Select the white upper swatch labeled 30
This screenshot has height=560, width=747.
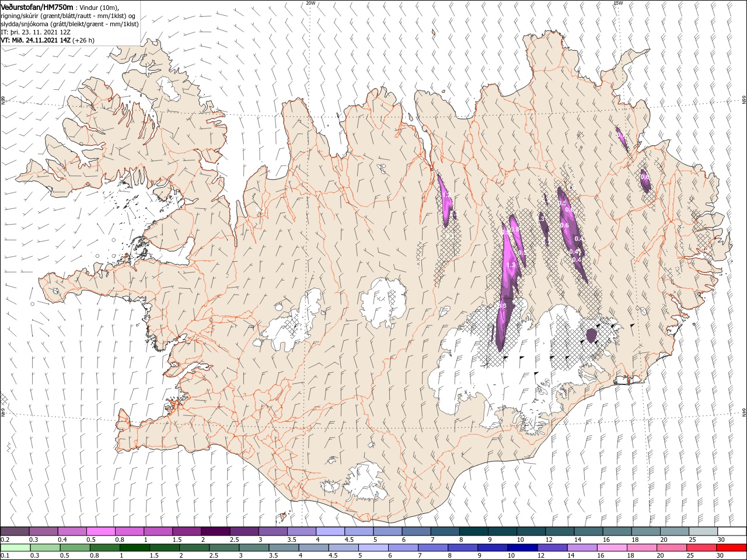click(732, 531)
